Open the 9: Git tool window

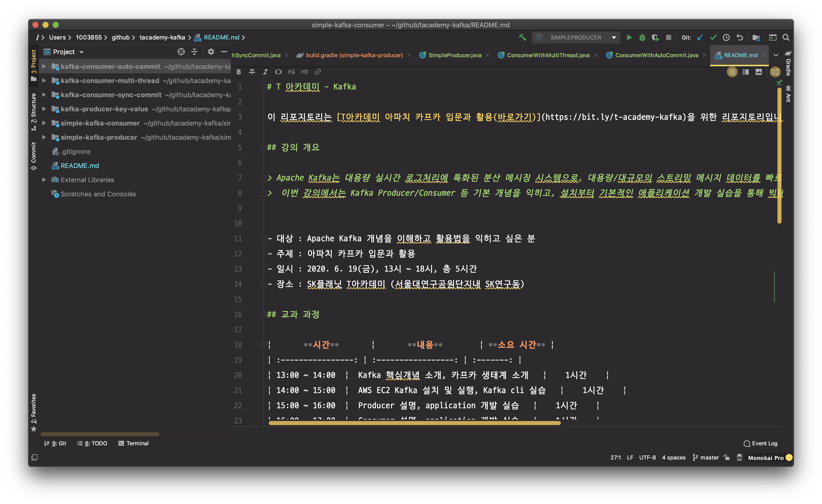pyautogui.click(x=55, y=443)
